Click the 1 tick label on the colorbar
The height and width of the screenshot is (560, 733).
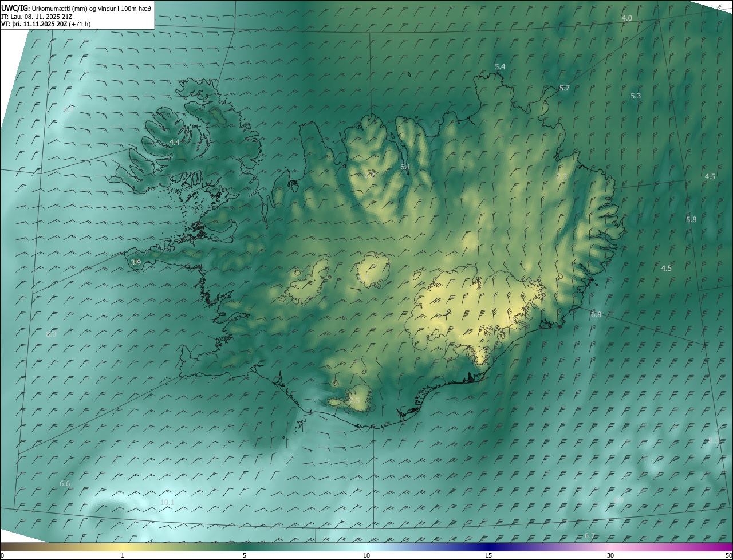(123, 555)
